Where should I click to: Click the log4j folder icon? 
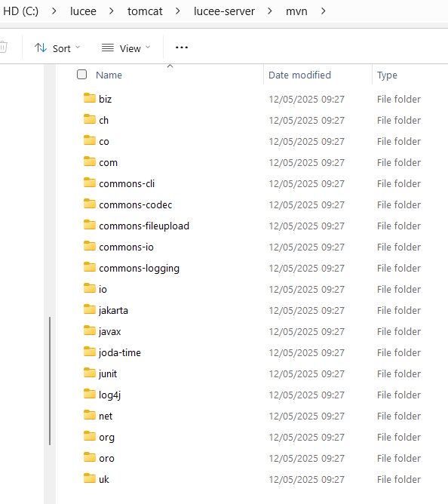pos(89,394)
